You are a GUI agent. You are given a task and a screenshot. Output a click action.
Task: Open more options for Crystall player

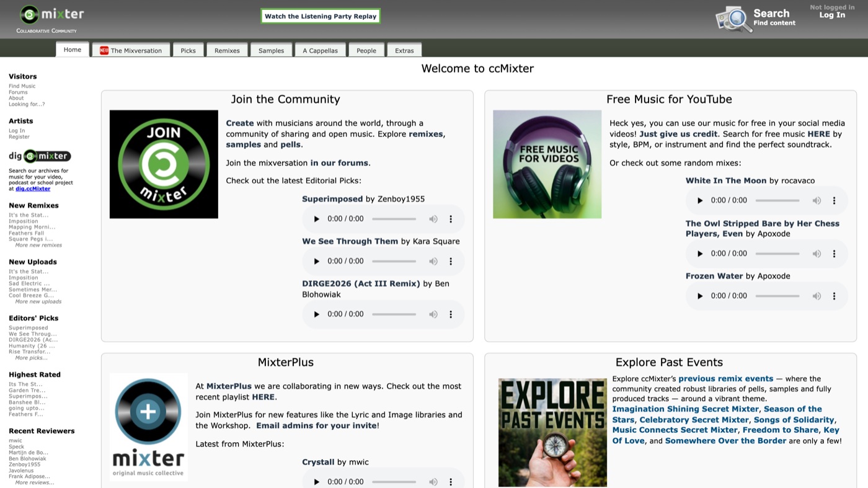[x=451, y=482]
